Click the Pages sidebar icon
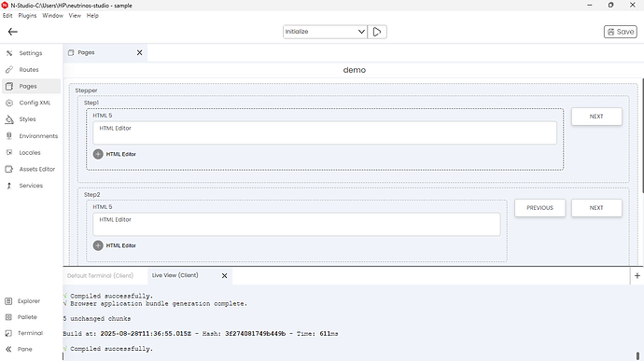This screenshot has width=644, height=361. pos(9,86)
